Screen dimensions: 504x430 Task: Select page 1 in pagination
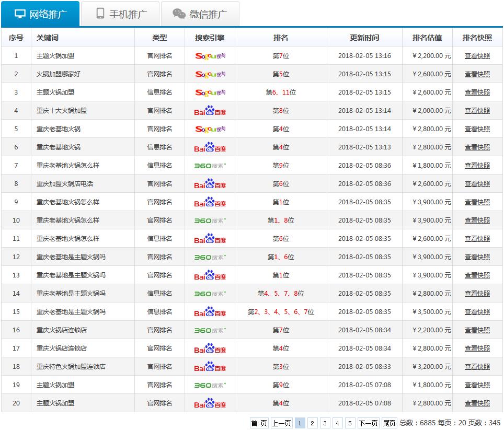300,423
